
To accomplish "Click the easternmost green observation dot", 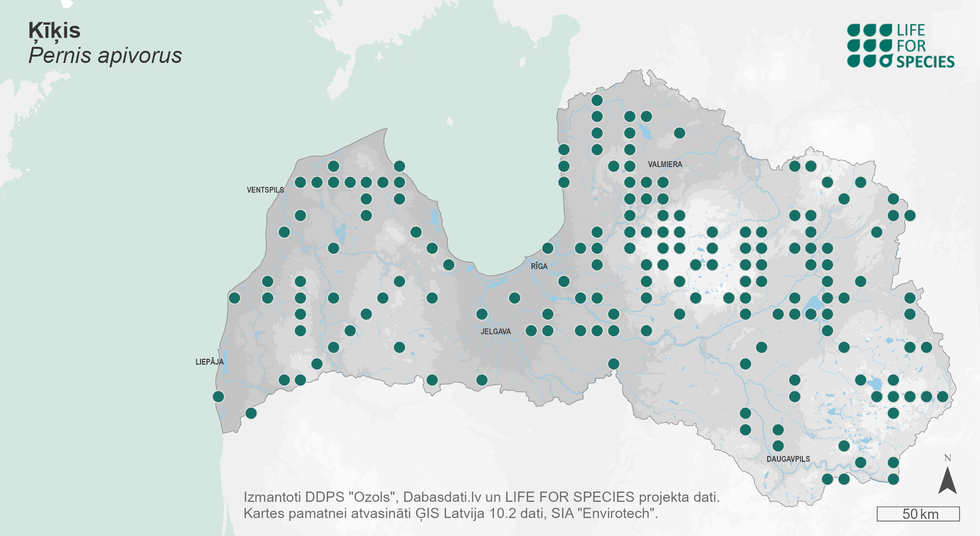I will pyautogui.click(x=942, y=396).
